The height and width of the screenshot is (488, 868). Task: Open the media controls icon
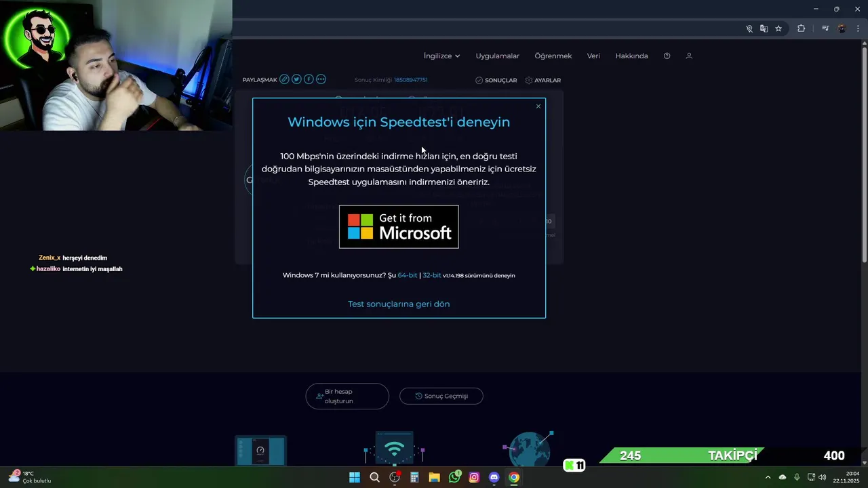825,28
